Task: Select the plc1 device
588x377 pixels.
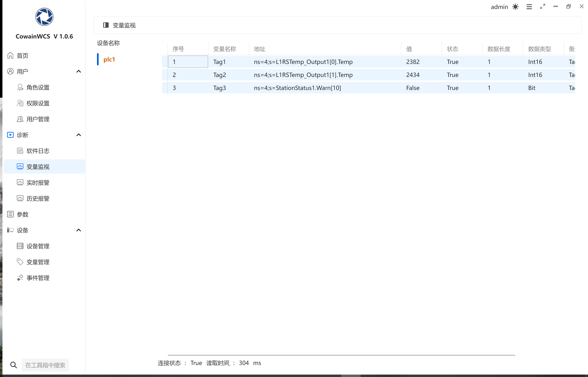Action: 109,59
